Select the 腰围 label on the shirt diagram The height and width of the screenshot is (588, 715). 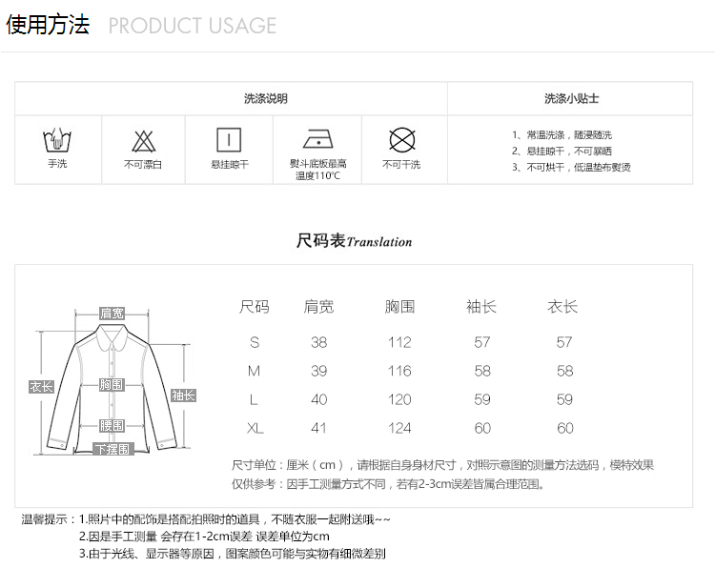[x=112, y=425]
